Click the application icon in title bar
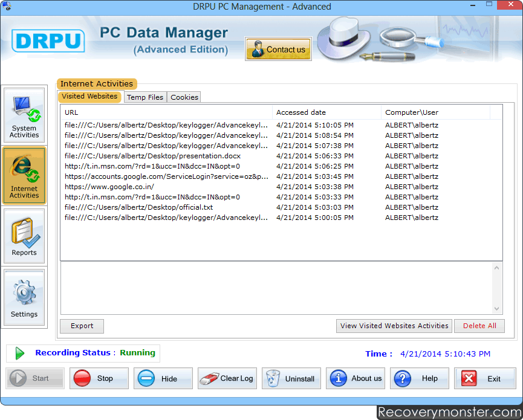523x420 pixels. (6, 6)
